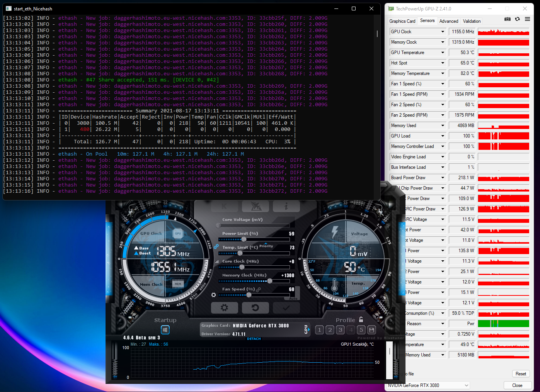Load Afterburner profile slot 3

[340, 330]
